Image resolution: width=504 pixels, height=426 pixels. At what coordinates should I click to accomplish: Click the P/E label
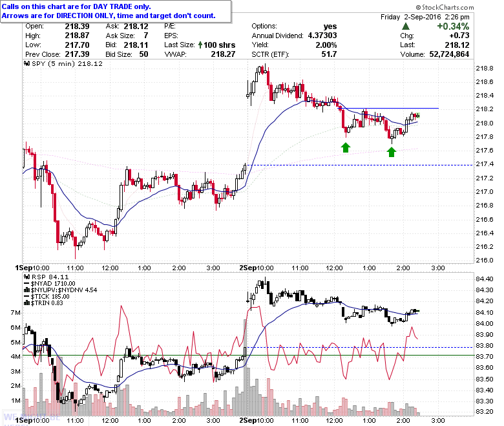pyautogui.click(x=170, y=26)
